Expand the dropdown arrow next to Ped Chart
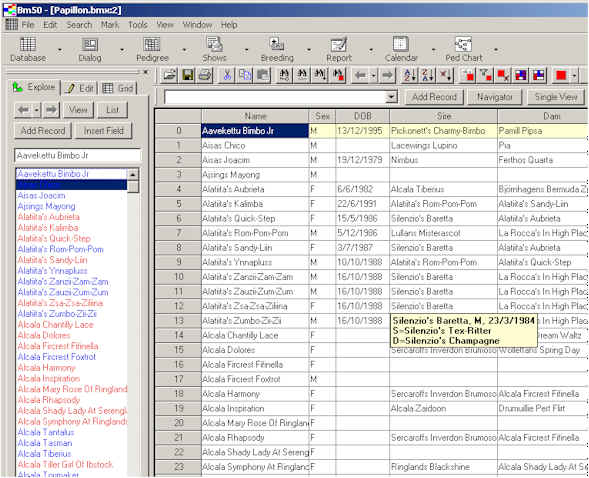Image resolution: width=589 pixels, height=478 pixels. coord(496,50)
